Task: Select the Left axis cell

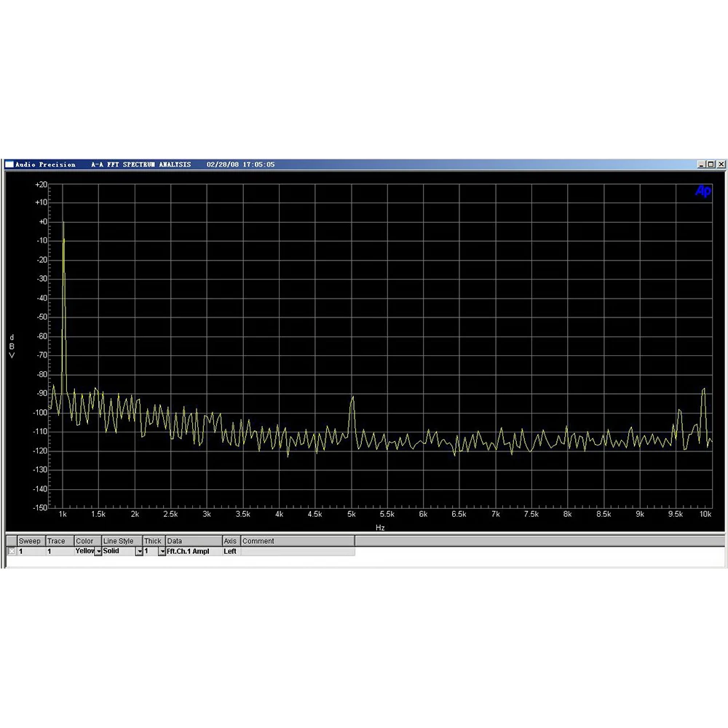Action: pos(232,551)
